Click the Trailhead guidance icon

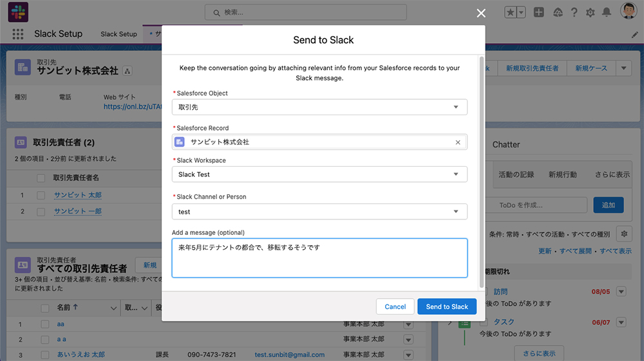558,13
